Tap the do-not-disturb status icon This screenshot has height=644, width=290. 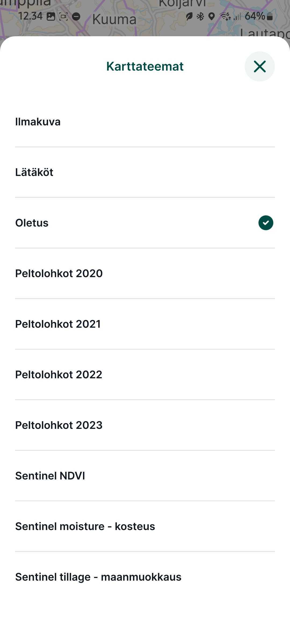pos(76,17)
